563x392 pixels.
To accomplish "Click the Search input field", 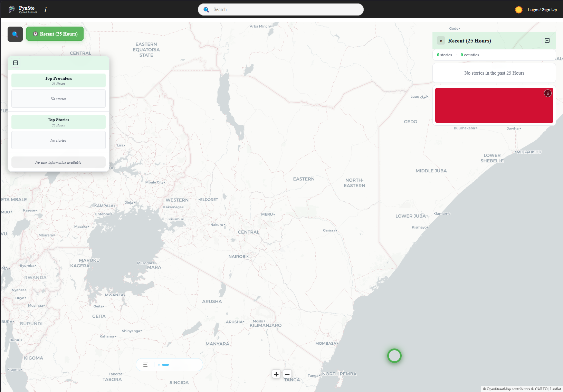I will (x=280, y=10).
